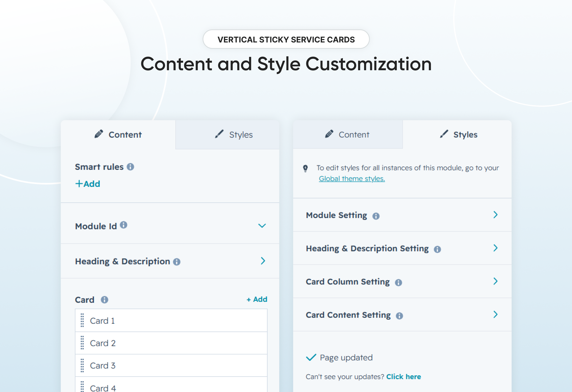
Task: Open Card 4 list item
Action: (x=171, y=385)
